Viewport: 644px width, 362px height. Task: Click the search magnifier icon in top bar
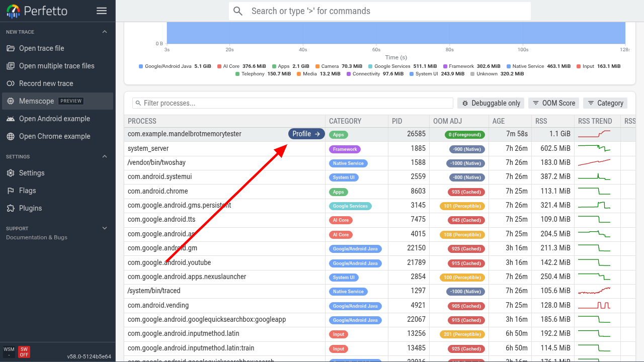coord(238,11)
